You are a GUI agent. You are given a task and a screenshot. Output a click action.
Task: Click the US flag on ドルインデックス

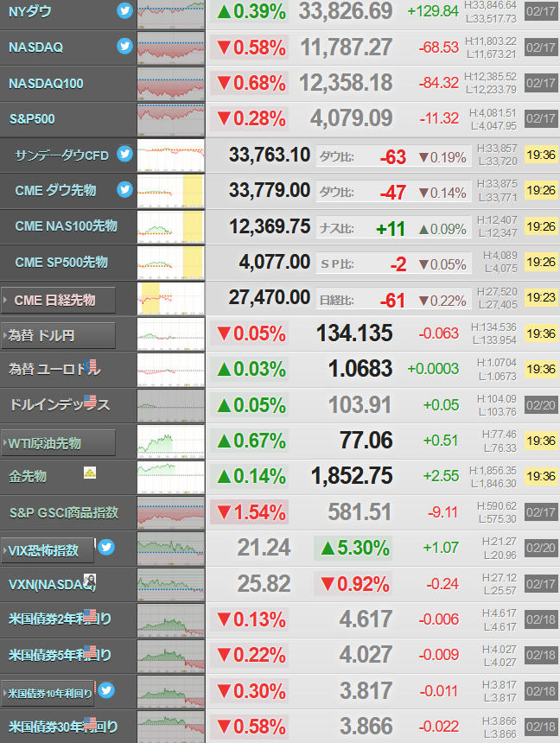tap(90, 401)
